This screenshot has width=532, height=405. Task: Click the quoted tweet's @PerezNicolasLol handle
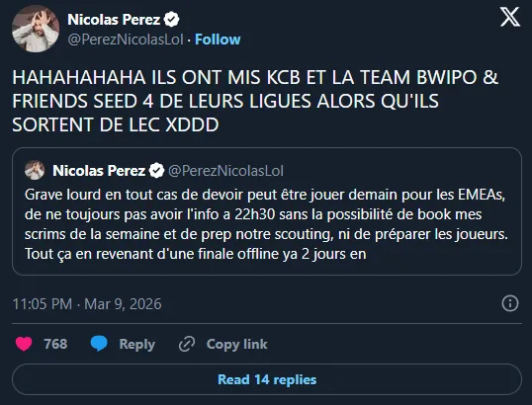(226, 171)
